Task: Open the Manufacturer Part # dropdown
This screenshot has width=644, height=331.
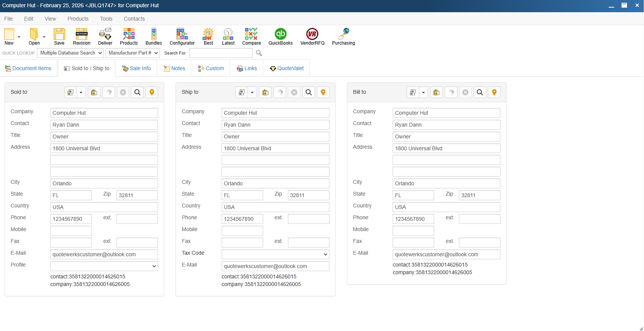Action: tap(133, 53)
